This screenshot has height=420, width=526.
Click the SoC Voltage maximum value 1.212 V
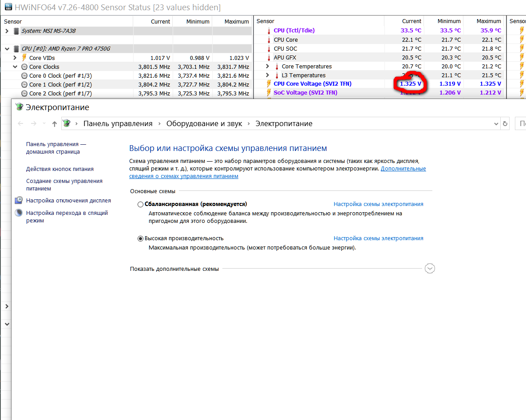pyautogui.click(x=490, y=93)
